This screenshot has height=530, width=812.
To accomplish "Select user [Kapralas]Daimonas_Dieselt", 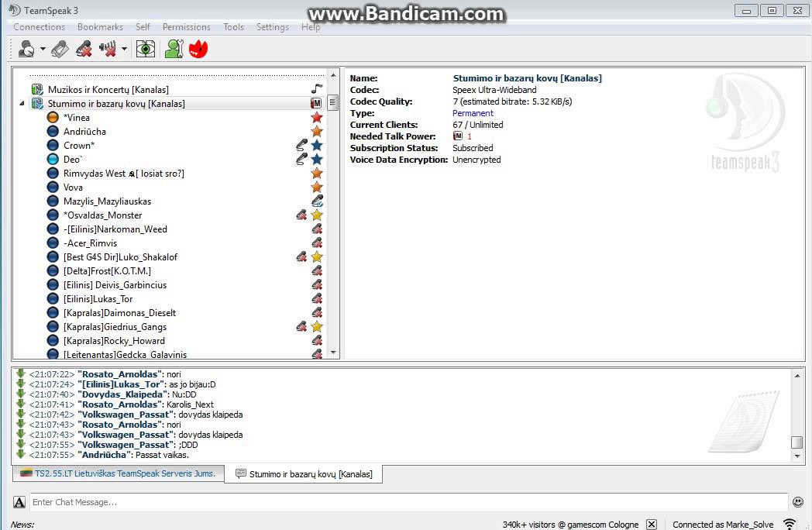I will (119, 314).
